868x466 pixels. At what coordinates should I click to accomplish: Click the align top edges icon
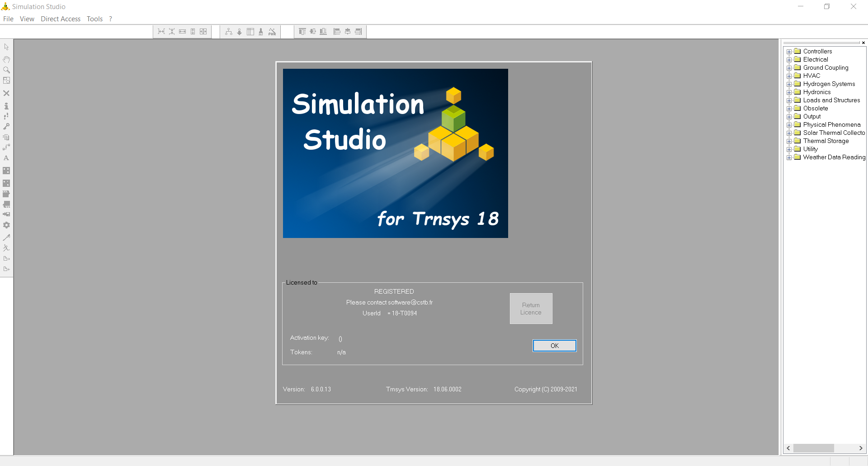coord(302,32)
